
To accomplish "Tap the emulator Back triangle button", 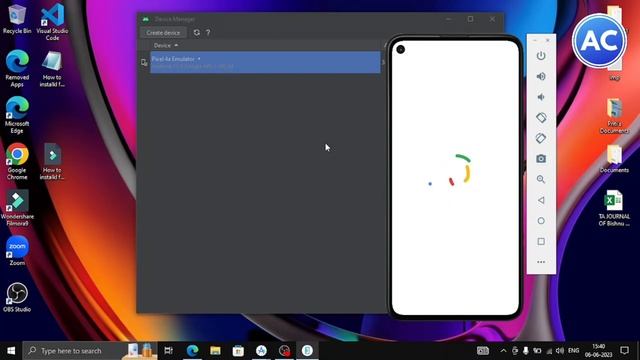I will [541, 200].
